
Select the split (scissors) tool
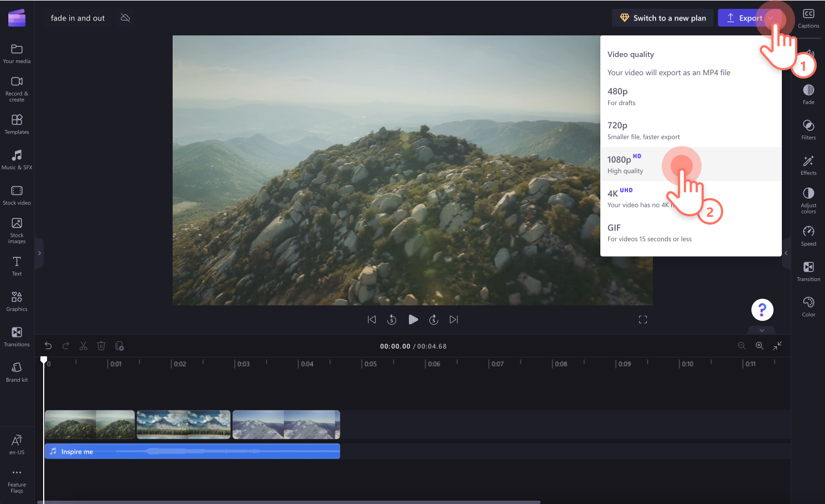click(x=84, y=345)
